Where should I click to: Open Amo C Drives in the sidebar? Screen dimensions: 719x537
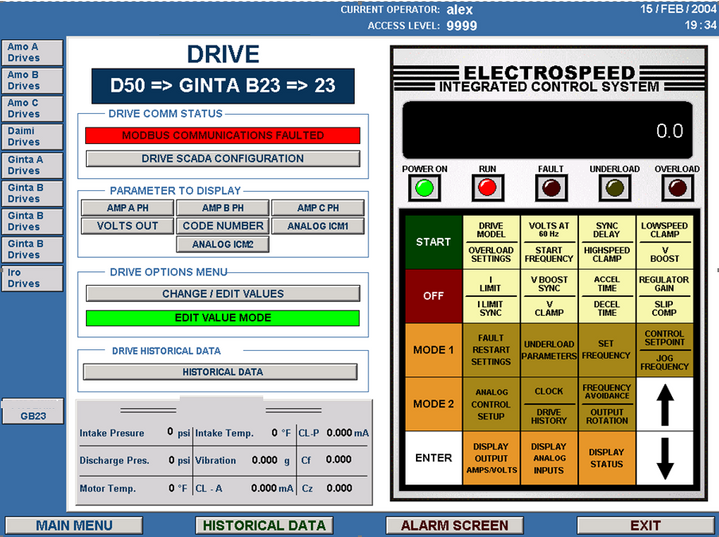[x=32, y=108]
